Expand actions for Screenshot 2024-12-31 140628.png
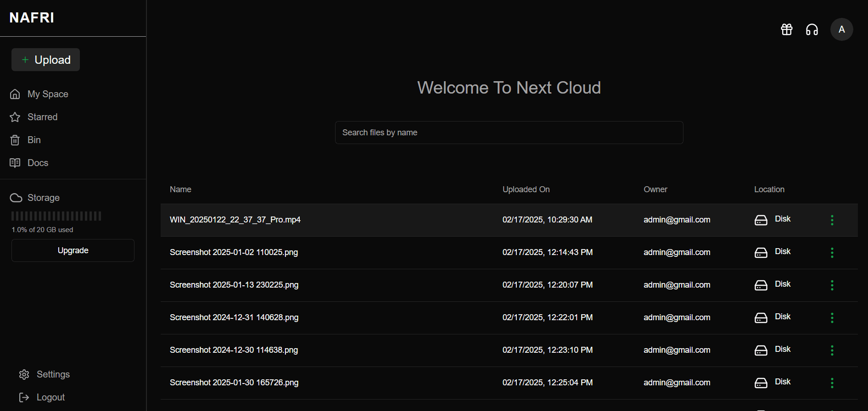Image resolution: width=868 pixels, height=411 pixels. 832,318
